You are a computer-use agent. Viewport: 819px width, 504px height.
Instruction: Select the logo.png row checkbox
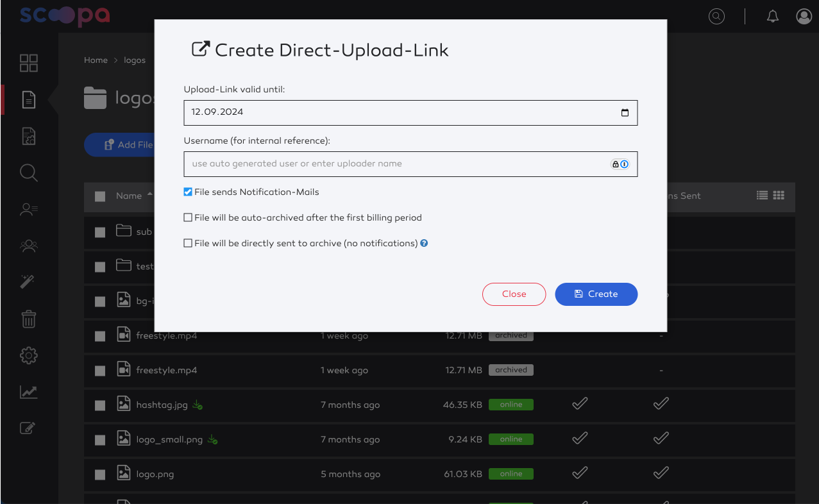coord(100,475)
